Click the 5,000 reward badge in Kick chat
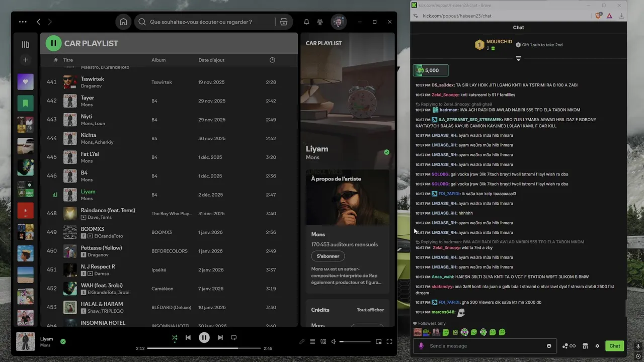644x362 pixels. coord(431,70)
